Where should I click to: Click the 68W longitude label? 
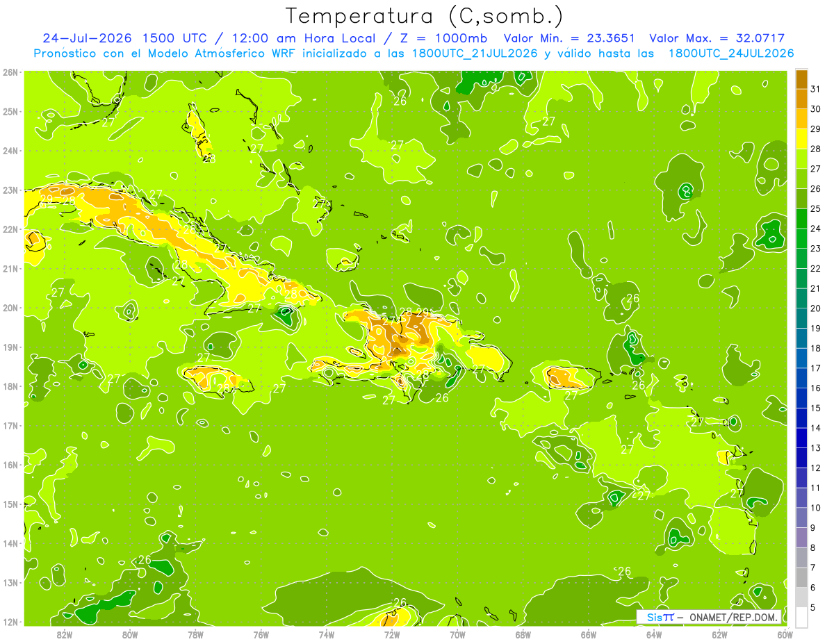523,634
